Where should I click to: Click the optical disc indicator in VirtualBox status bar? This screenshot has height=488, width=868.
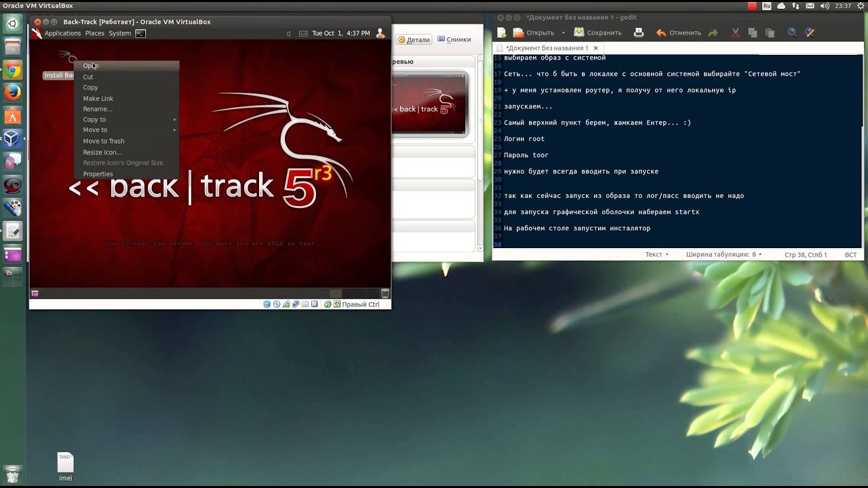point(277,304)
